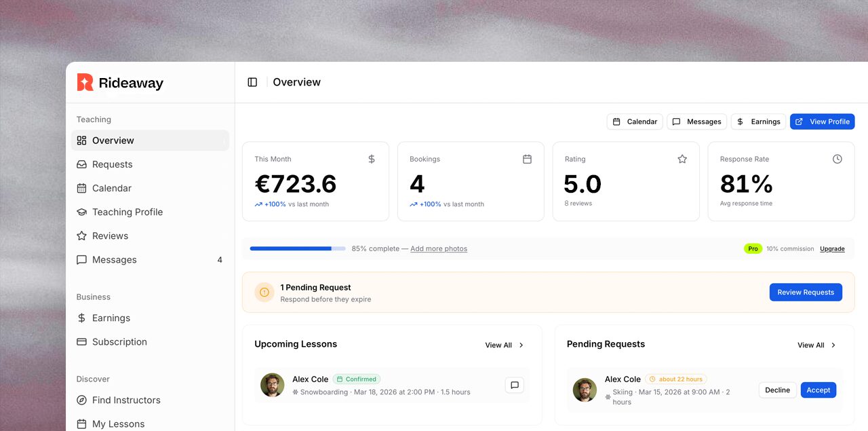The height and width of the screenshot is (431, 868).
Task: Toggle the sidebar panel icon
Action: point(252,82)
